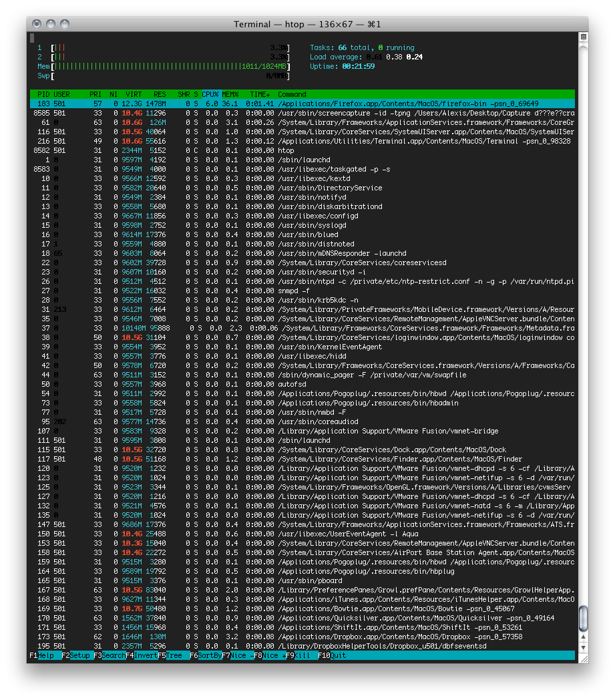
Task: Click F3 Search in htop footer
Action: 110,655
